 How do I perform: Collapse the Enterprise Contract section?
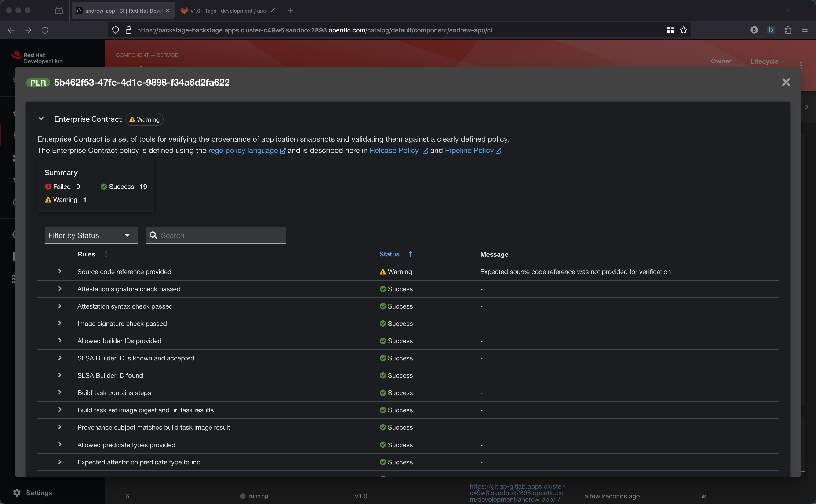click(x=41, y=119)
